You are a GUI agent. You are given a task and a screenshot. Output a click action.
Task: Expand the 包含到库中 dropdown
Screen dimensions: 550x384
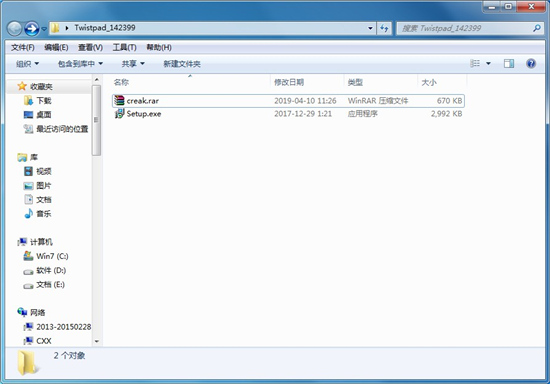80,64
